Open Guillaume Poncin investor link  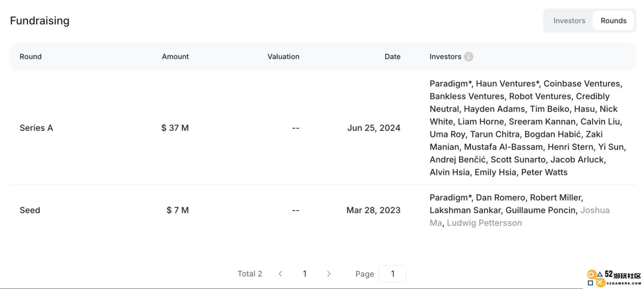[541, 210]
